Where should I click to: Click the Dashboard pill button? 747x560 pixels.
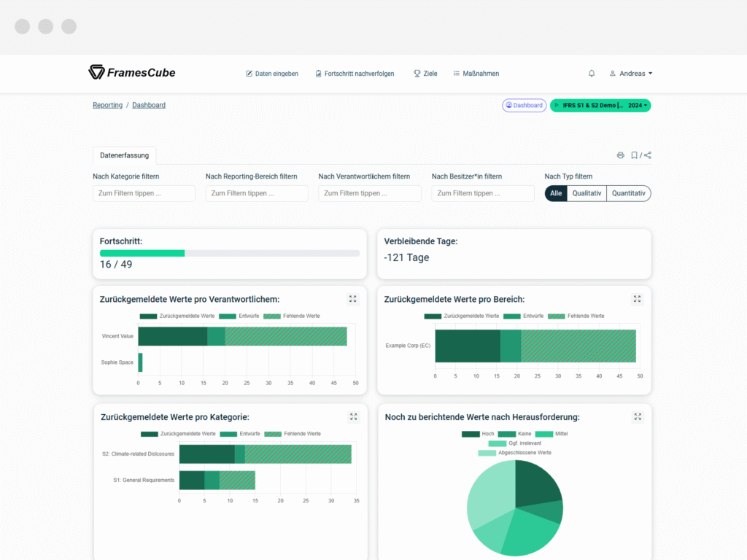tap(524, 105)
